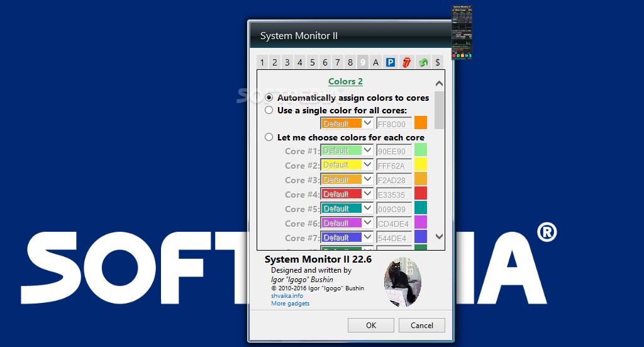This screenshot has width=644, height=347.
Task: Switch to settings tab 3
Action: pos(287,62)
